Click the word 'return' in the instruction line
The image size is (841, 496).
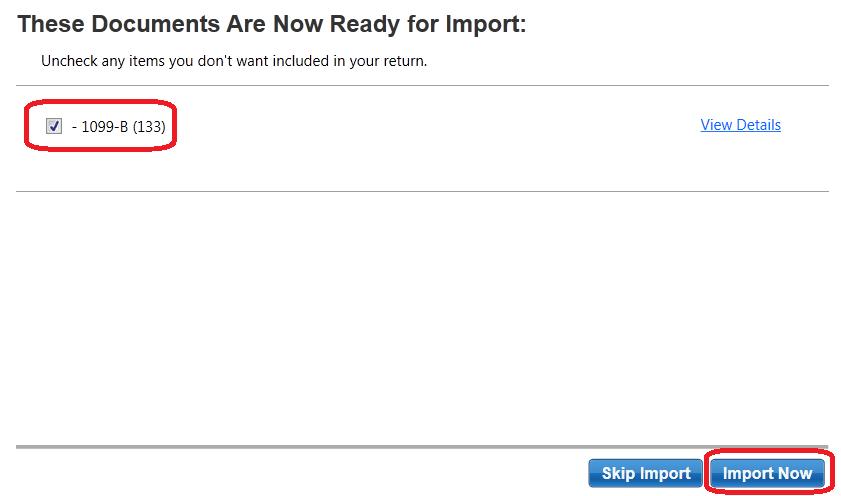click(x=406, y=62)
